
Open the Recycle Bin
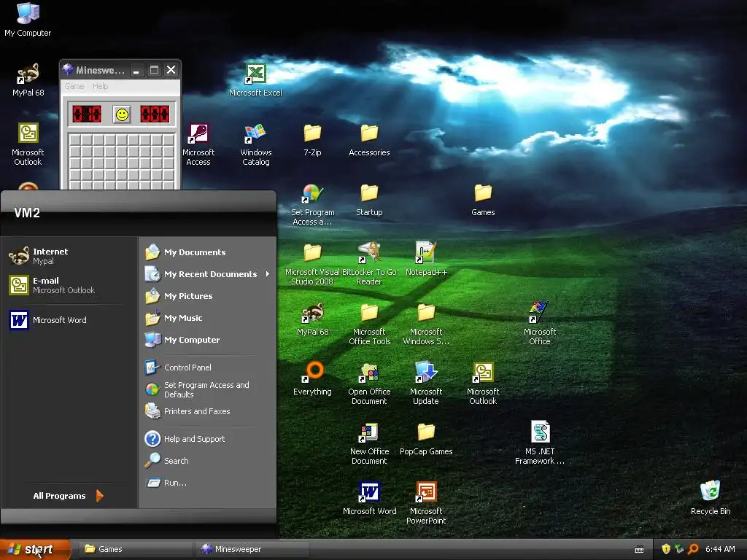(711, 499)
